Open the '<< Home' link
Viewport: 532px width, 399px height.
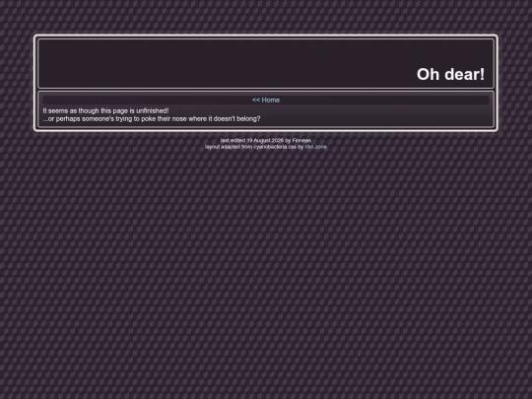pyautogui.click(x=266, y=100)
